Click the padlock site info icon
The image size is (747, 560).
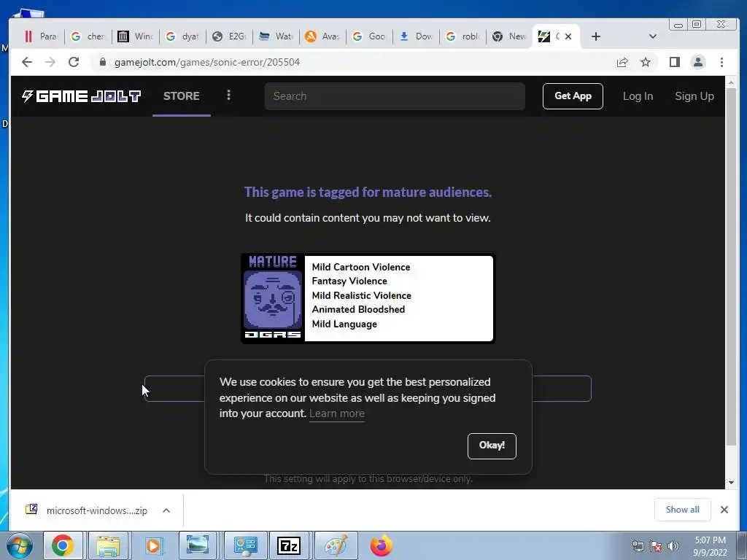[102, 63]
